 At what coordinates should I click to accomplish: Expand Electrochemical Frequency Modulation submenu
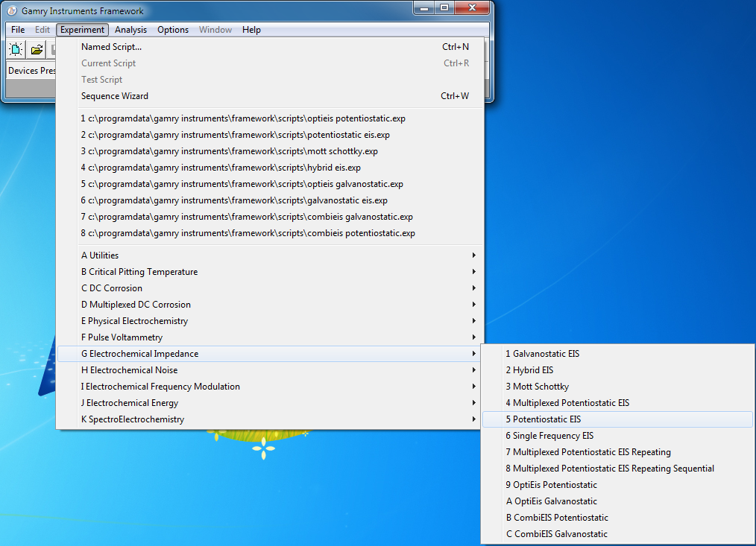268,386
